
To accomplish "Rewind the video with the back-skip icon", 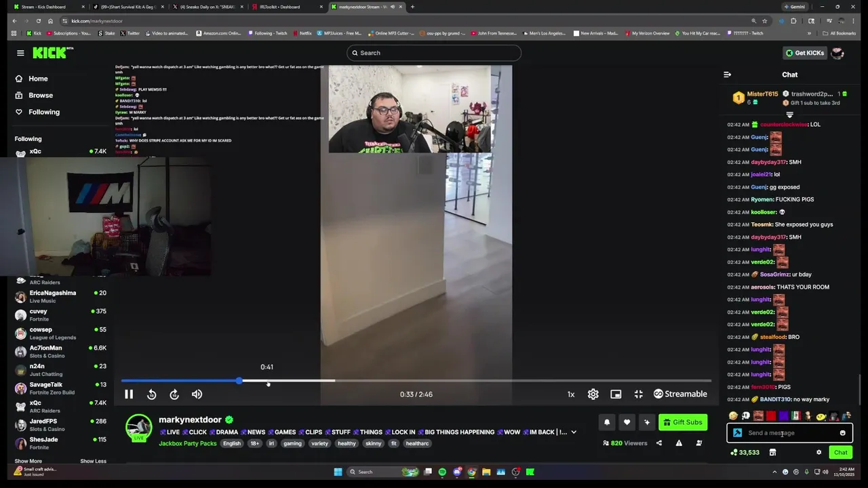I will [x=152, y=394].
